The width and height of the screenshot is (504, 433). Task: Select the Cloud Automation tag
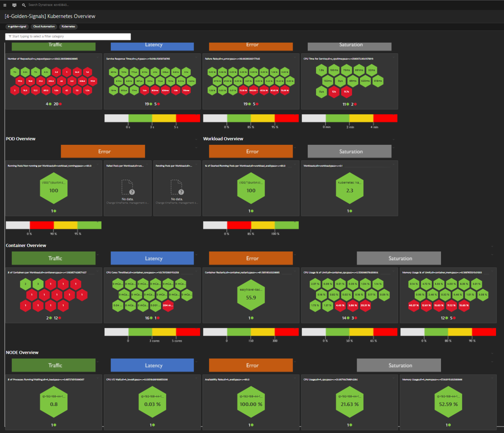pos(44,27)
